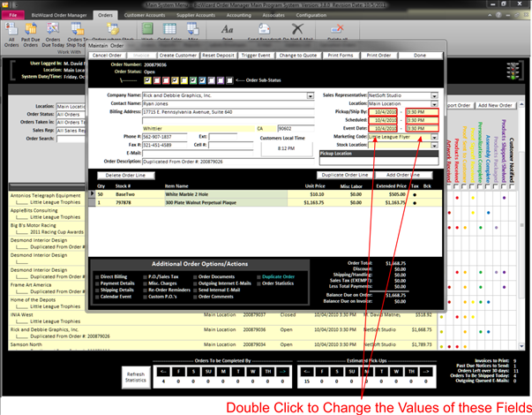Open the Location dropdown in Maintain Order
The height and width of the screenshot is (415, 532).
tap(434, 104)
